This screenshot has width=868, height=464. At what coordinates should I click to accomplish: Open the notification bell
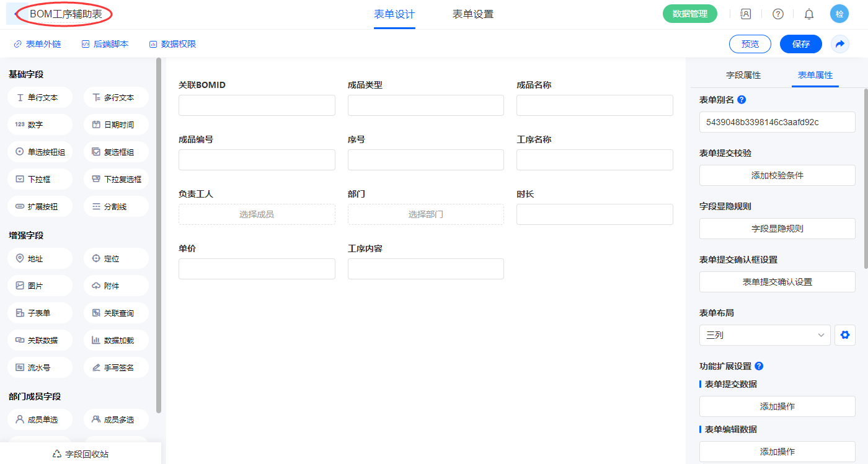[808, 14]
